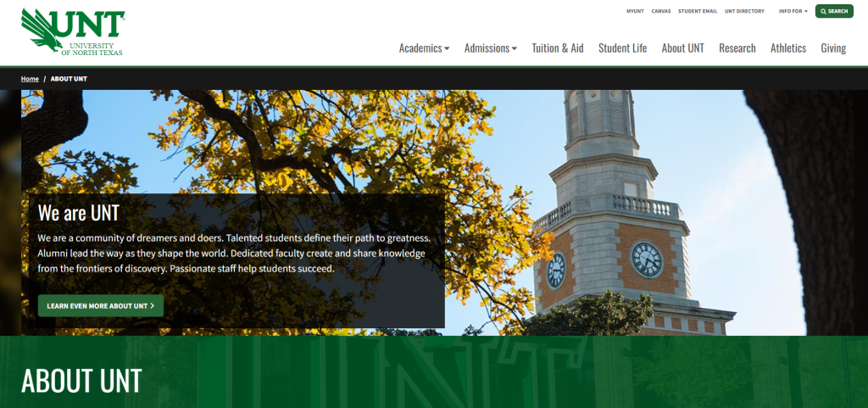Expand the Admissions dropdown menu
Image resolution: width=868 pixels, height=408 pixels.
[491, 48]
